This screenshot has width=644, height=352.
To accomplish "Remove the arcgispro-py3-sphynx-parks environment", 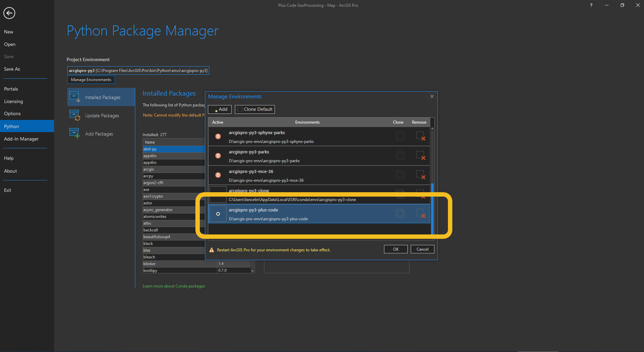I will (x=421, y=136).
